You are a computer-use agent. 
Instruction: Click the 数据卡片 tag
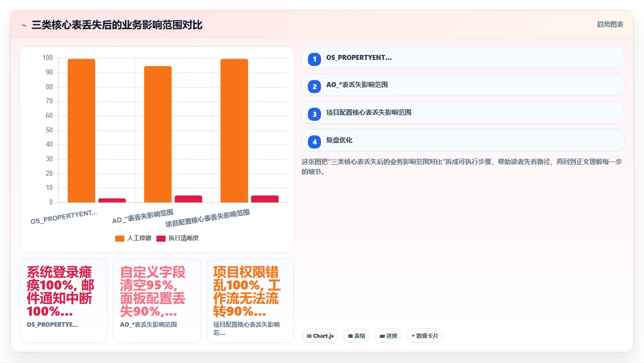[425, 336]
